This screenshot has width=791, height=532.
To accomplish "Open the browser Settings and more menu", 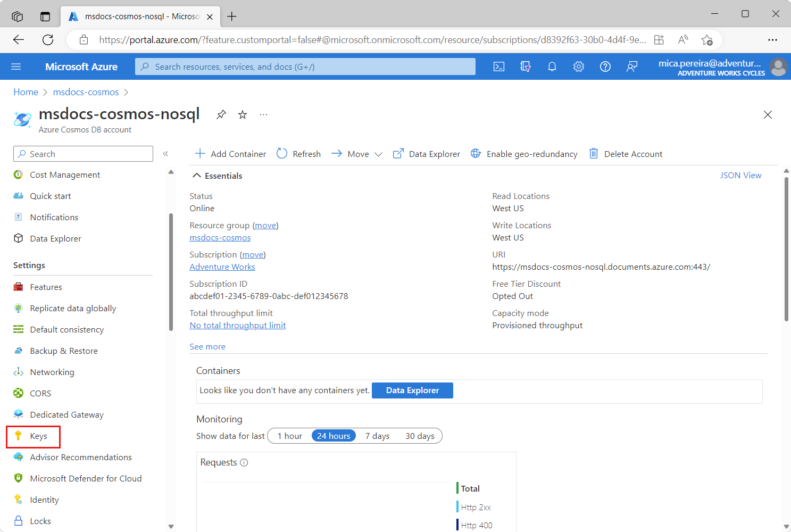I will pos(772,40).
